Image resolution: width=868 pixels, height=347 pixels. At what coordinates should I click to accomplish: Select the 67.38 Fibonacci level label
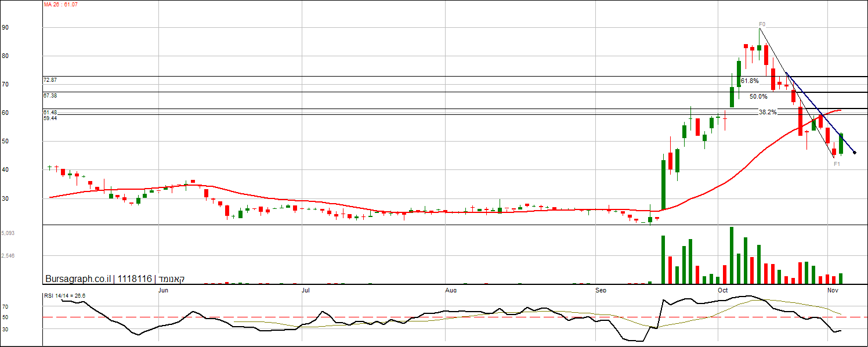pos(50,95)
